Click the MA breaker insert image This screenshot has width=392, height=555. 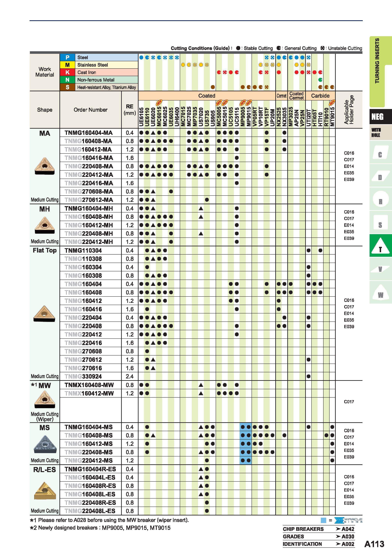pyautogui.click(x=45, y=166)
